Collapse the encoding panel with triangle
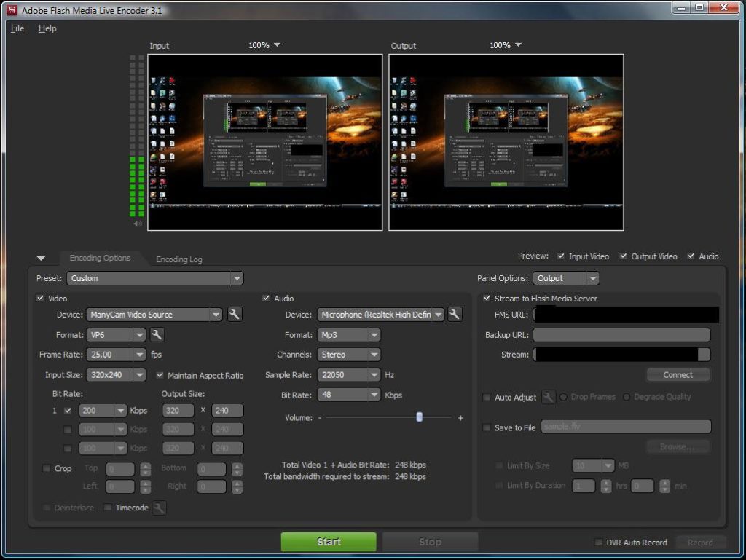Viewport: 746px width, 560px height. [x=41, y=258]
